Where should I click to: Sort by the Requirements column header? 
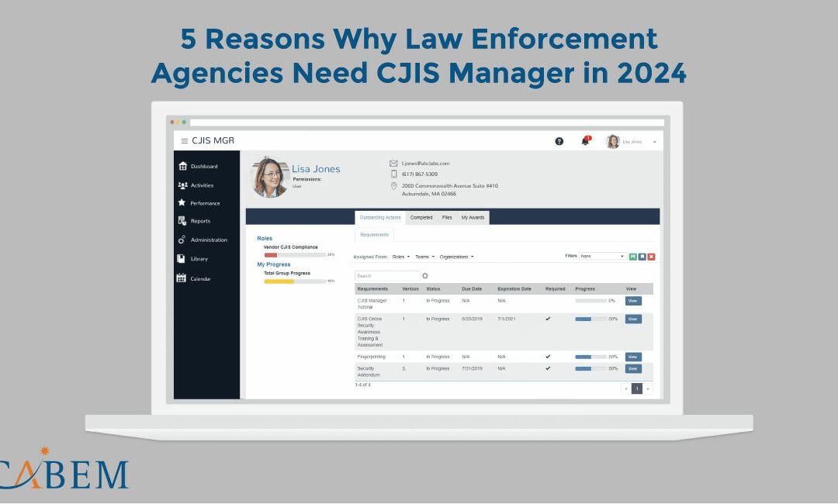[x=372, y=289]
